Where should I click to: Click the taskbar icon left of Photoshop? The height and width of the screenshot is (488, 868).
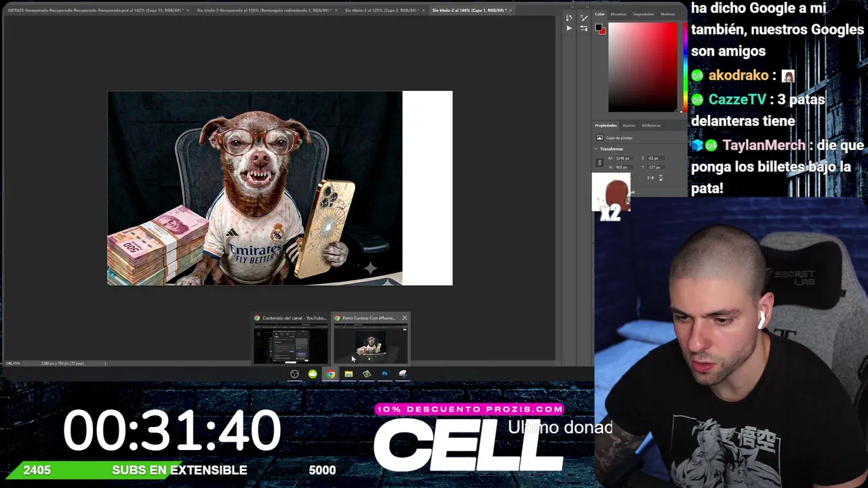367,373
